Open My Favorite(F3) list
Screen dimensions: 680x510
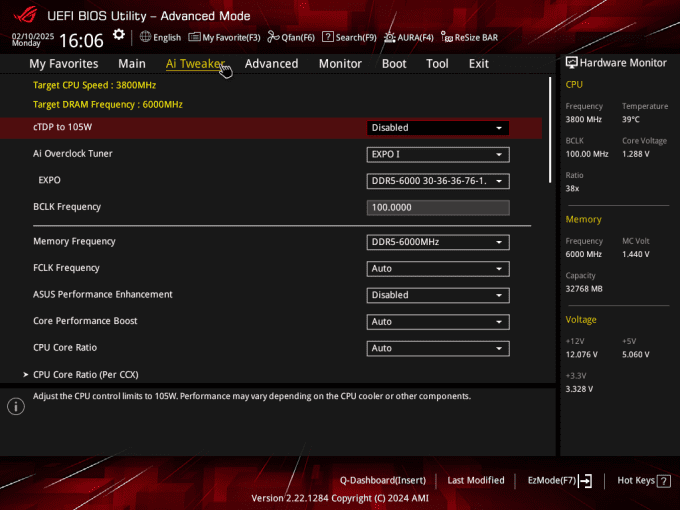[x=224, y=37]
